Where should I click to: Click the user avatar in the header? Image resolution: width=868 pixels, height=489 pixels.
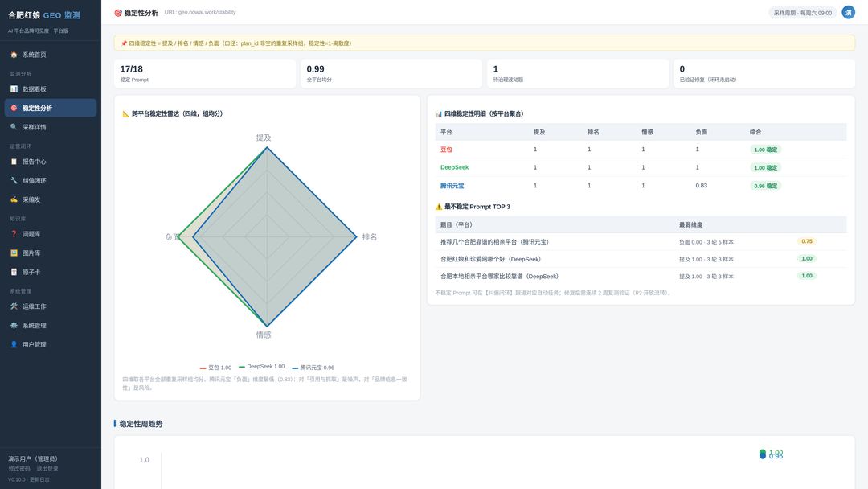(848, 12)
